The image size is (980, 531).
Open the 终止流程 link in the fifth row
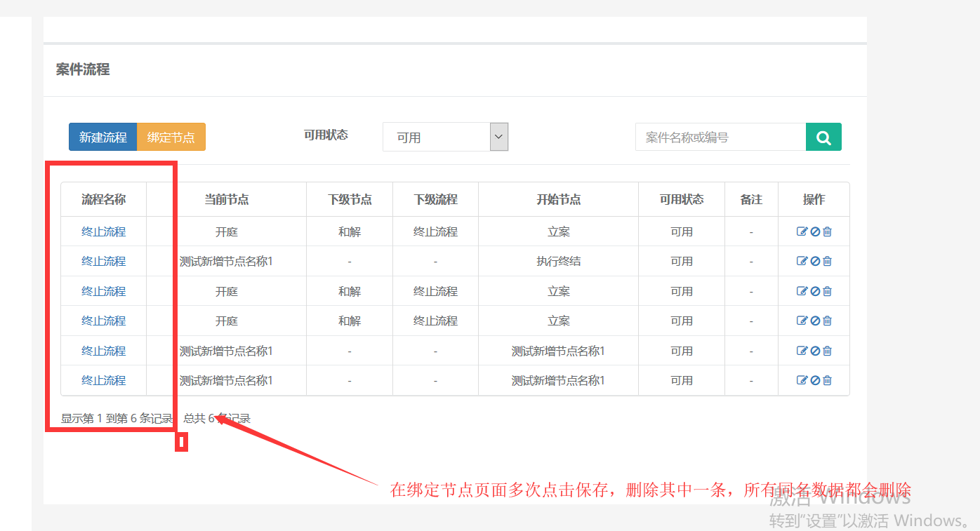(103, 351)
